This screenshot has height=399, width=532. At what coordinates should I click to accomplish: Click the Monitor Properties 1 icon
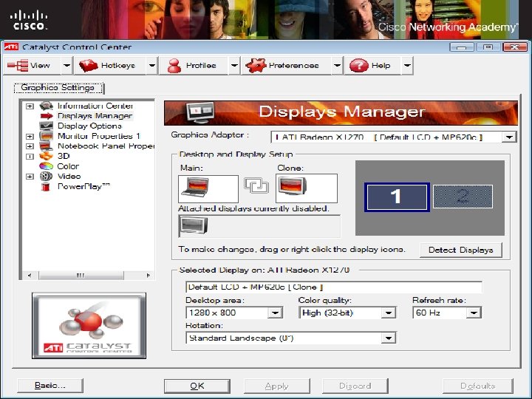tap(46, 136)
